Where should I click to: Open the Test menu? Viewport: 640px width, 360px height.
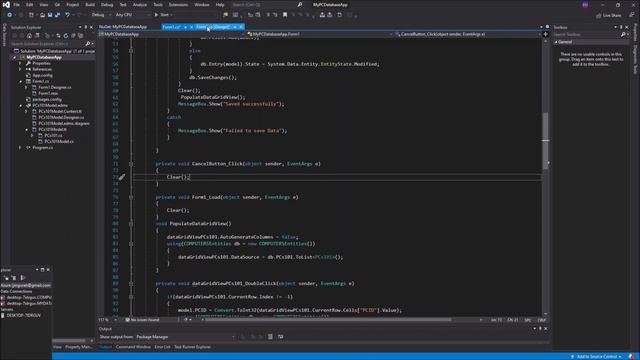[122, 5]
